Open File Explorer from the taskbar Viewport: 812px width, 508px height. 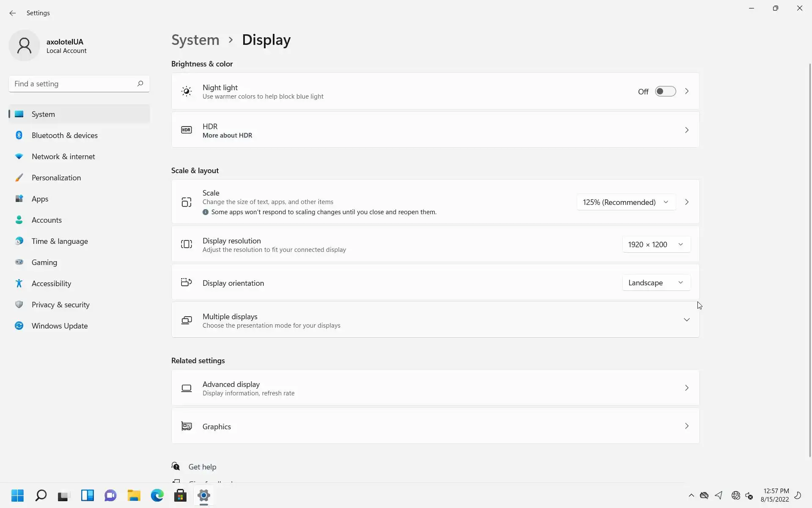tap(134, 495)
